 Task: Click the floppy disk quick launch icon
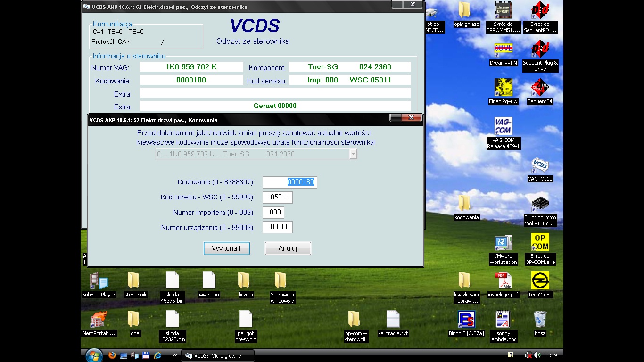(x=146, y=355)
